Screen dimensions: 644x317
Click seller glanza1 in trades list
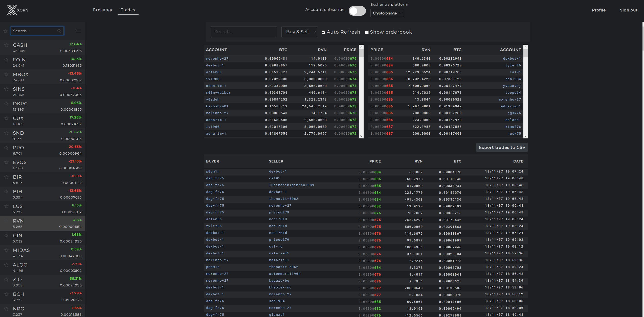coord(277,315)
